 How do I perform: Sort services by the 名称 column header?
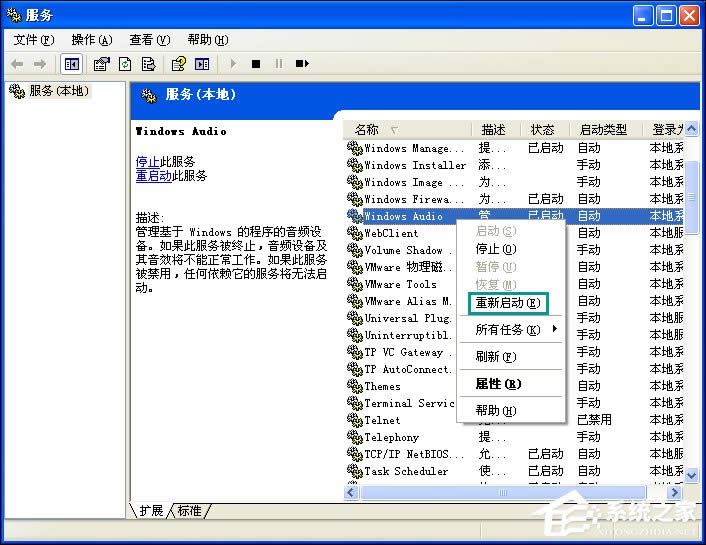pos(368,130)
